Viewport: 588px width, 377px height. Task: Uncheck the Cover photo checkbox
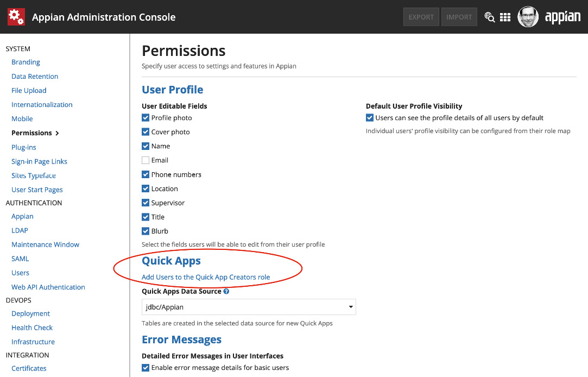click(146, 132)
